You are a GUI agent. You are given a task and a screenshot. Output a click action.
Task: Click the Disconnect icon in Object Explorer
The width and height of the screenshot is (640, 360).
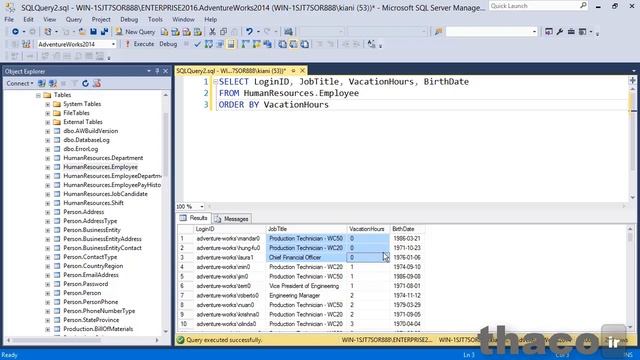(x=53, y=83)
